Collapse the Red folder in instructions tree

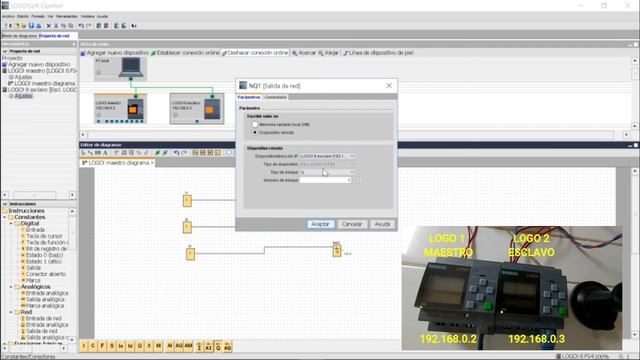(x=11, y=312)
